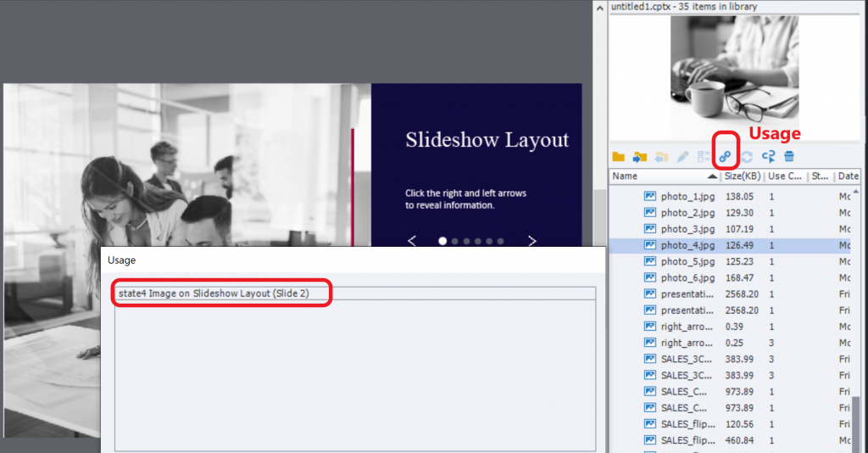
Task: Select the first active slideshow pagination dot
Action: 442,241
